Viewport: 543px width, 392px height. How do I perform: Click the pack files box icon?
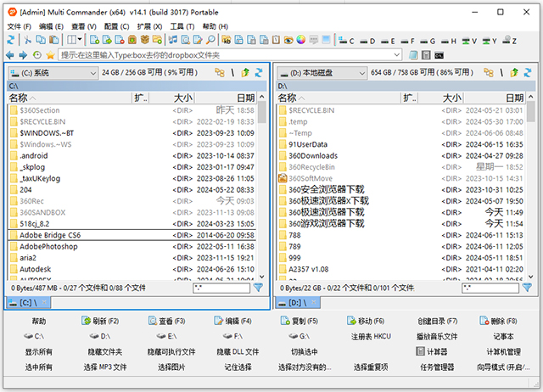[145, 40]
